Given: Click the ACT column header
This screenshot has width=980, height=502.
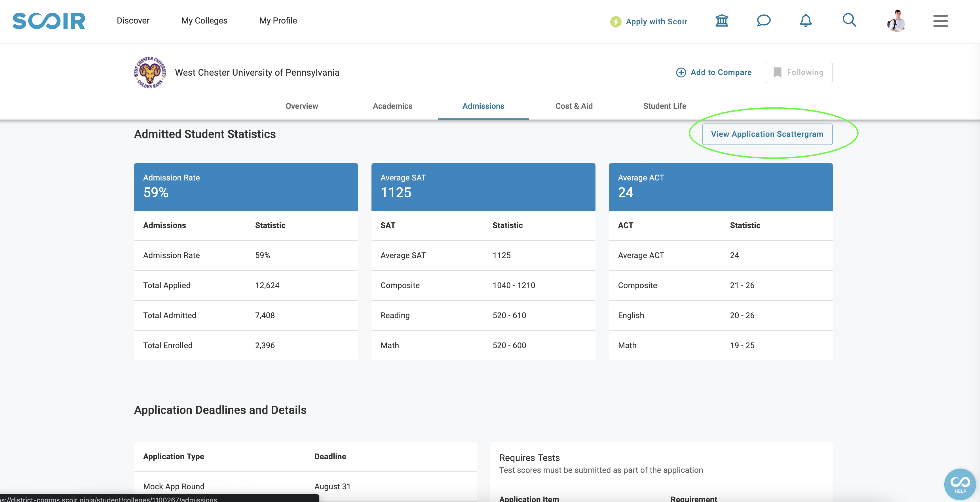Looking at the screenshot, I should (626, 225).
